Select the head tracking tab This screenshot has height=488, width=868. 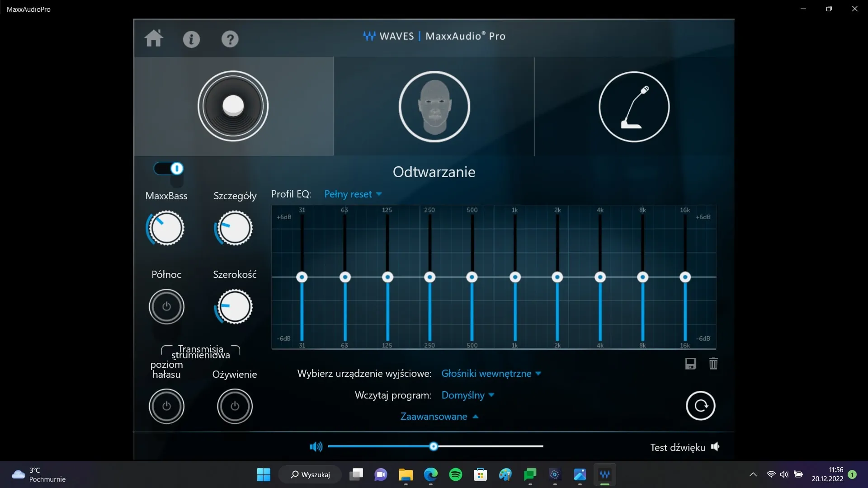pyautogui.click(x=434, y=107)
